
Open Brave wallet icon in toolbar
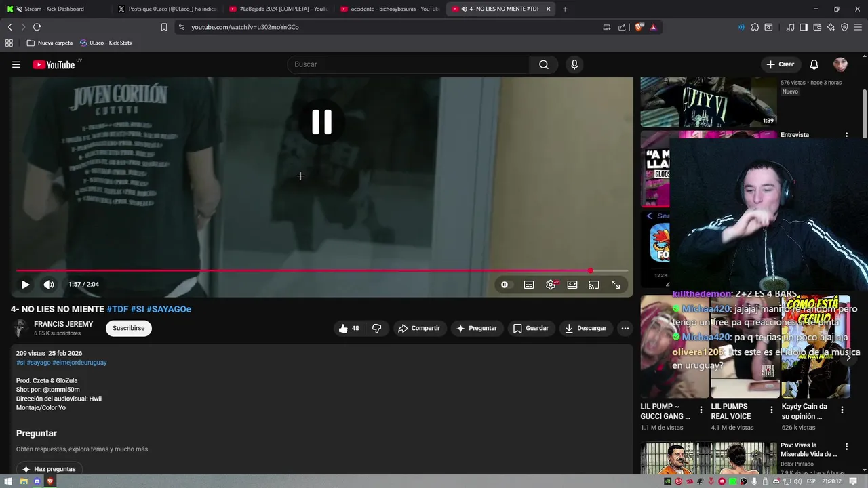[817, 27]
